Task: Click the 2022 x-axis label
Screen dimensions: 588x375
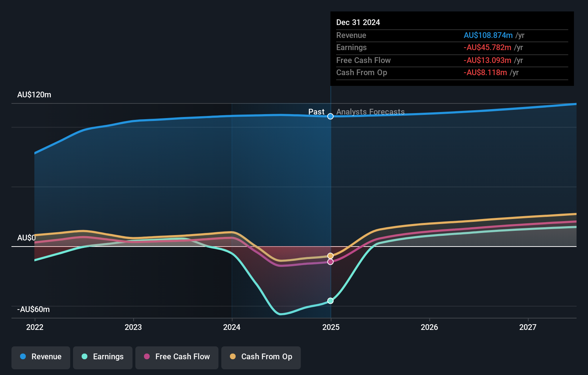Action: 35,327
